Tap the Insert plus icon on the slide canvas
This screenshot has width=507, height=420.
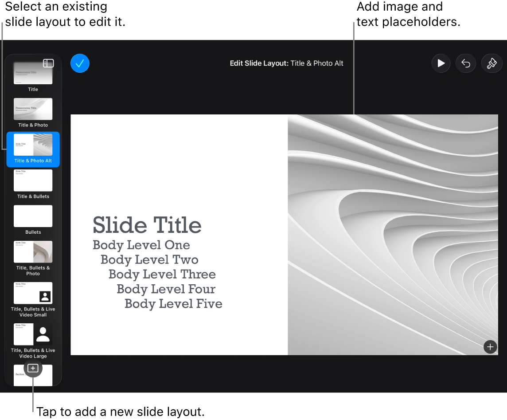pos(490,347)
